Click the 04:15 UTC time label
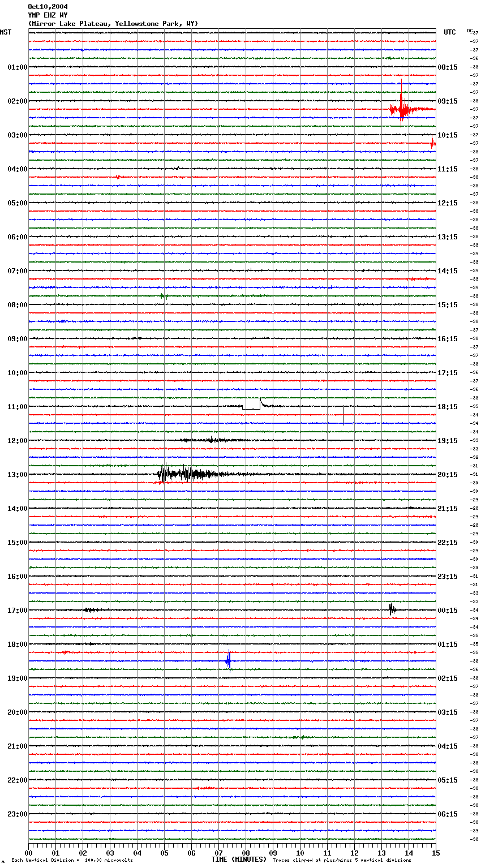481x868 pixels. tap(448, 746)
